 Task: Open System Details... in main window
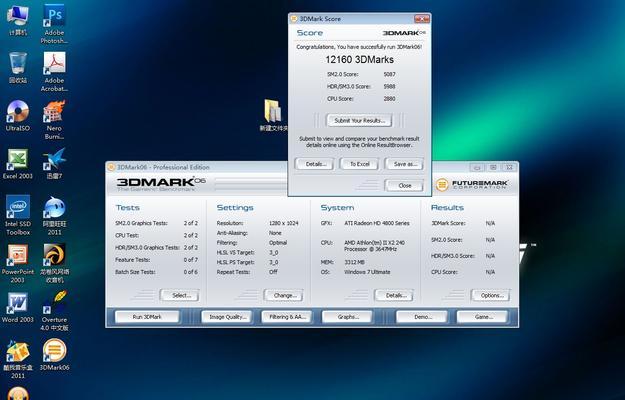click(x=394, y=295)
